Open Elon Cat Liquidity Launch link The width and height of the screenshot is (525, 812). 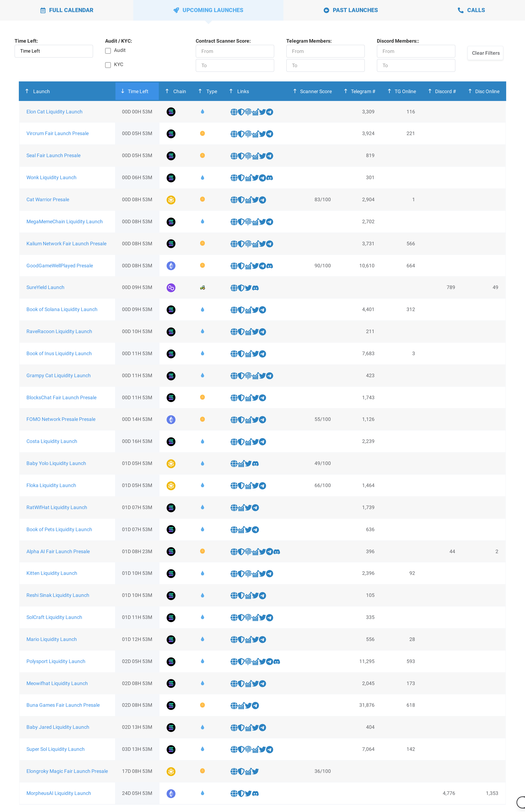pos(55,112)
